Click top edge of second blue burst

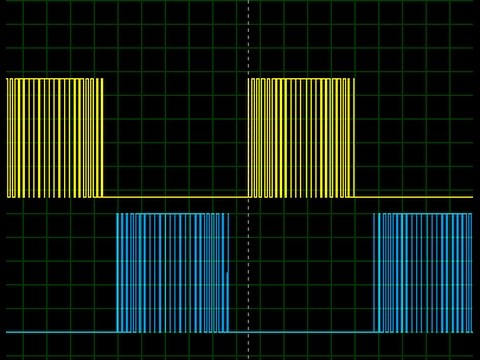pos(423,214)
